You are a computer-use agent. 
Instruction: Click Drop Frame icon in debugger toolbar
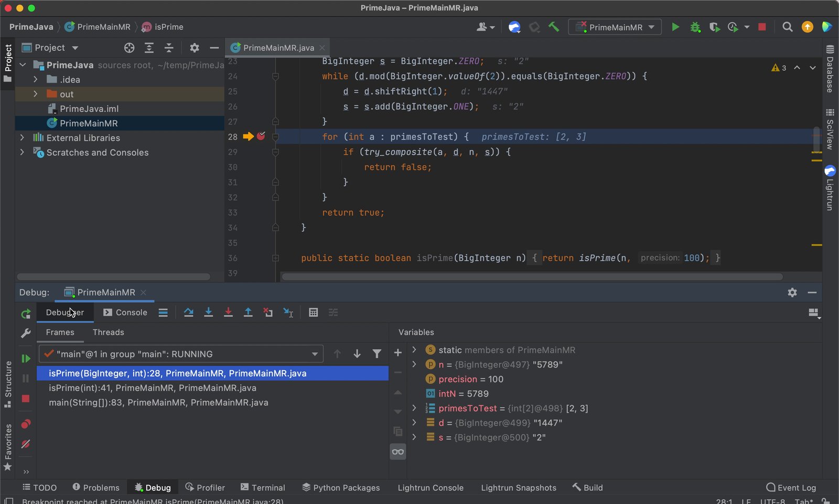pyautogui.click(x=268, y=313)
